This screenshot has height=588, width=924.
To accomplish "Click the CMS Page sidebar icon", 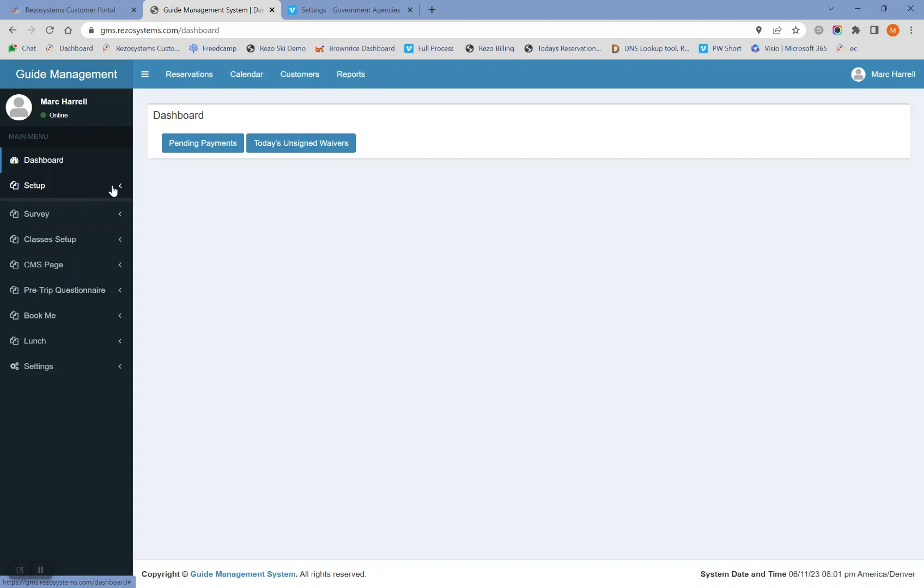I will point(14,265).
